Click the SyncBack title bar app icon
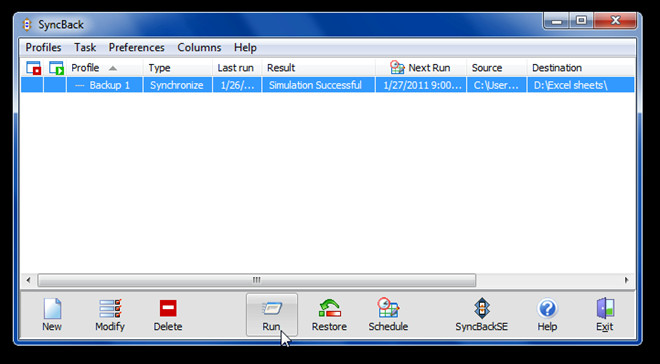The image size is (660, 364). 27,24
